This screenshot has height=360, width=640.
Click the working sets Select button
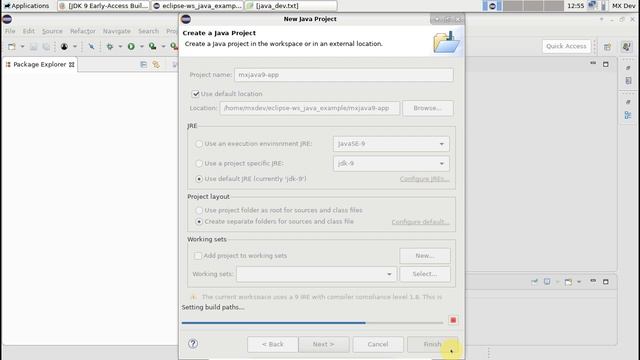click(424, 274)
